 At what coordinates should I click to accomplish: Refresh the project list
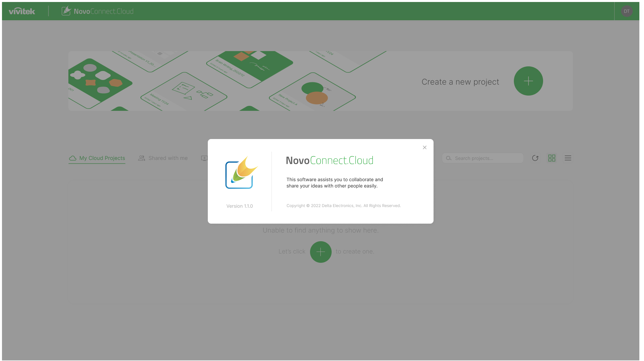(x=535, y=158)
